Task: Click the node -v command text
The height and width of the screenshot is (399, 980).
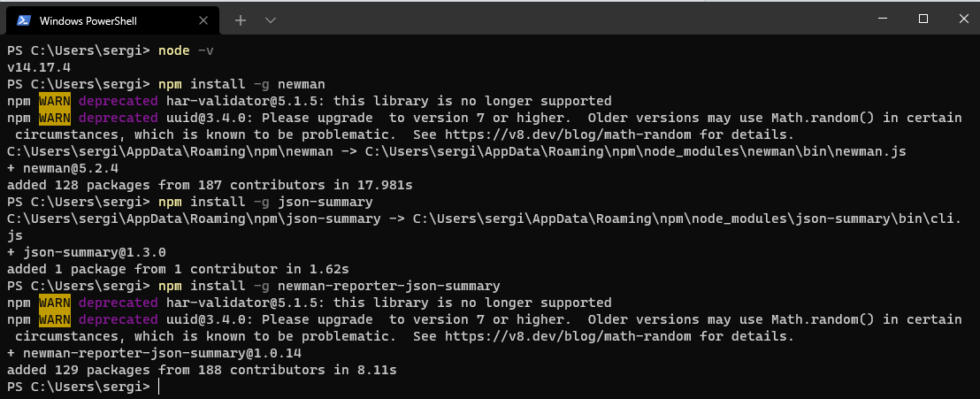Action: 187,50
